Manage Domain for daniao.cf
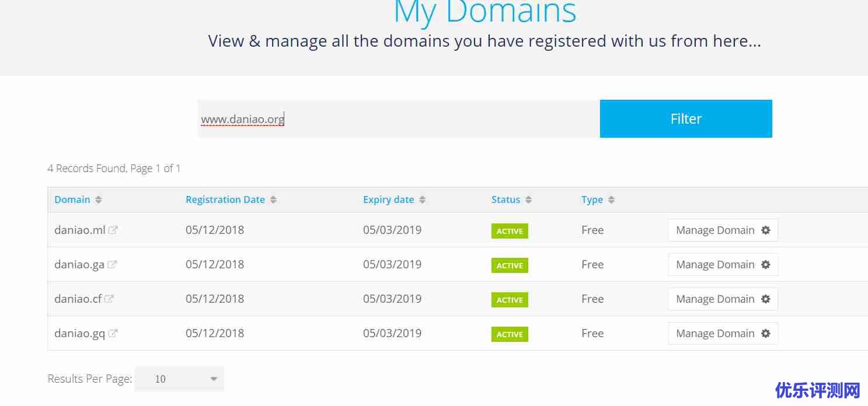Screen dimensions: 868x406 pyautogui.click(x=723, y=299)
